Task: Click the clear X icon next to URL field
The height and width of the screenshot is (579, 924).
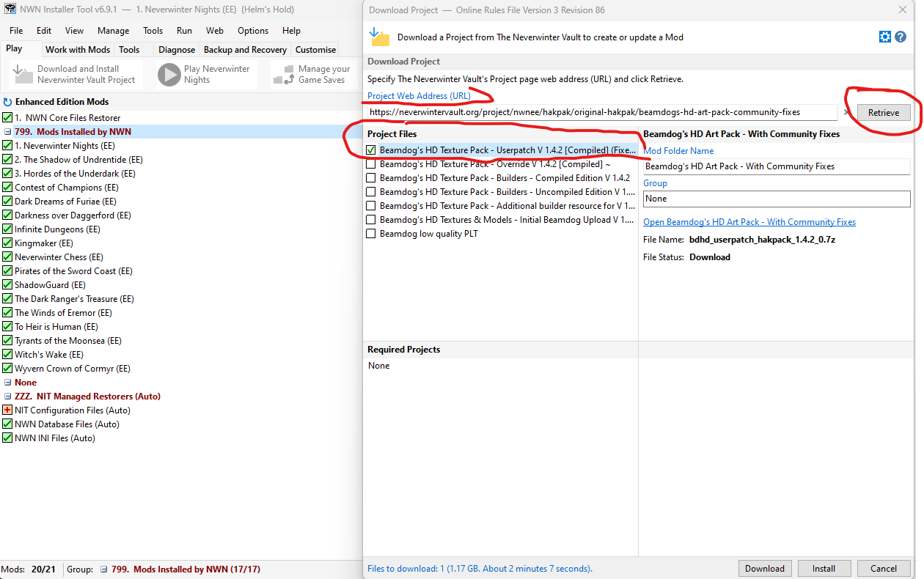Action: pos(847,113)
